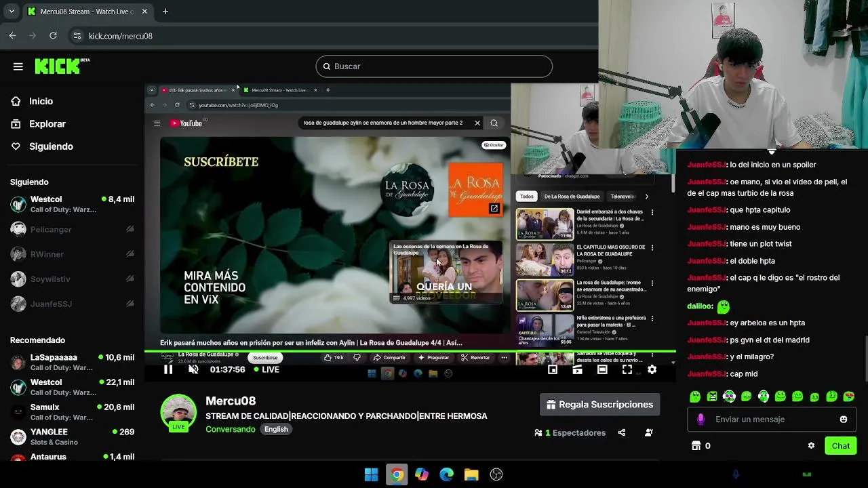This screenshot has width=868, height=488.
Task: Open JuanfeSSJ channel in sidebar
Action: [x=72, y=304]
